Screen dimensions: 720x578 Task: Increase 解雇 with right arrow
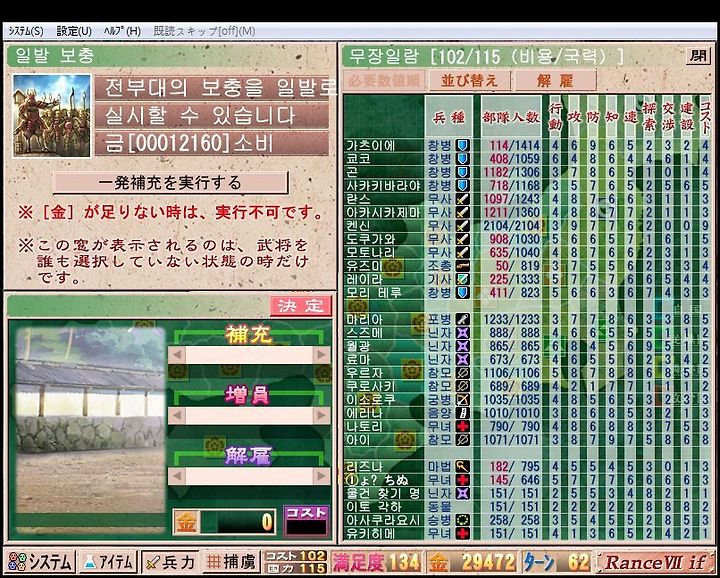(x=322, y=476)
